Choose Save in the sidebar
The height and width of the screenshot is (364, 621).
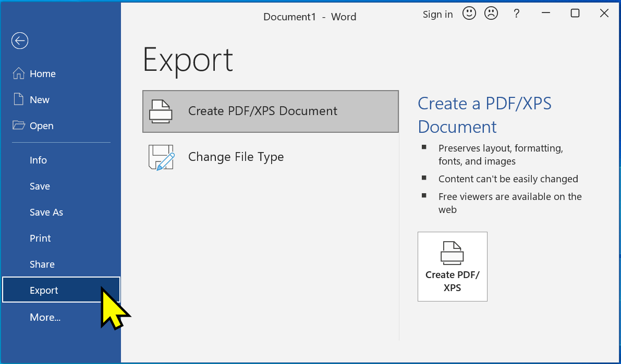click(x=61, y=186)
